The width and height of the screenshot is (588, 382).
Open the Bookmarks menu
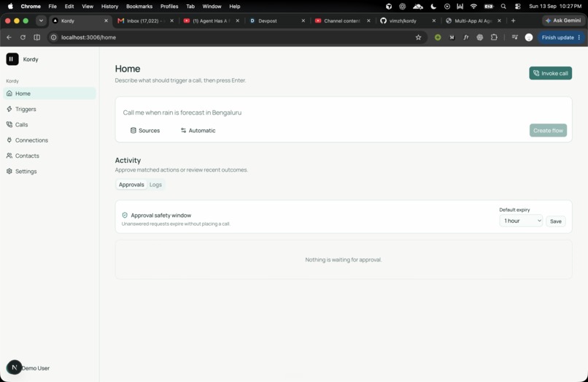point(139,6)
